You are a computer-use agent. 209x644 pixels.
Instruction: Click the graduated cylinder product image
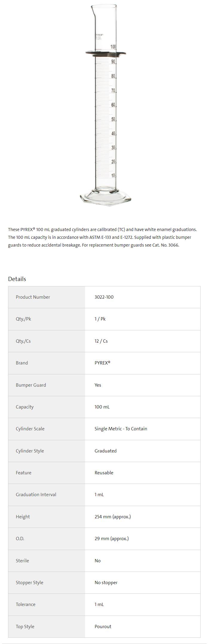point(105,105)
